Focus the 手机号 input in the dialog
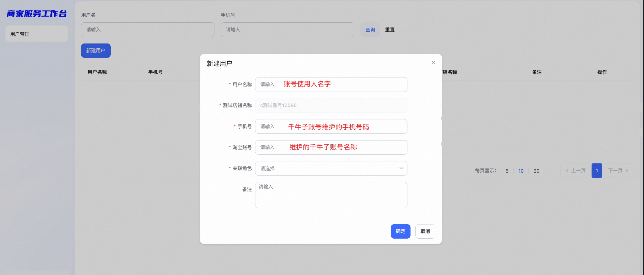The height and width of the screenshot is (275, 644). [x=331, y=127]
